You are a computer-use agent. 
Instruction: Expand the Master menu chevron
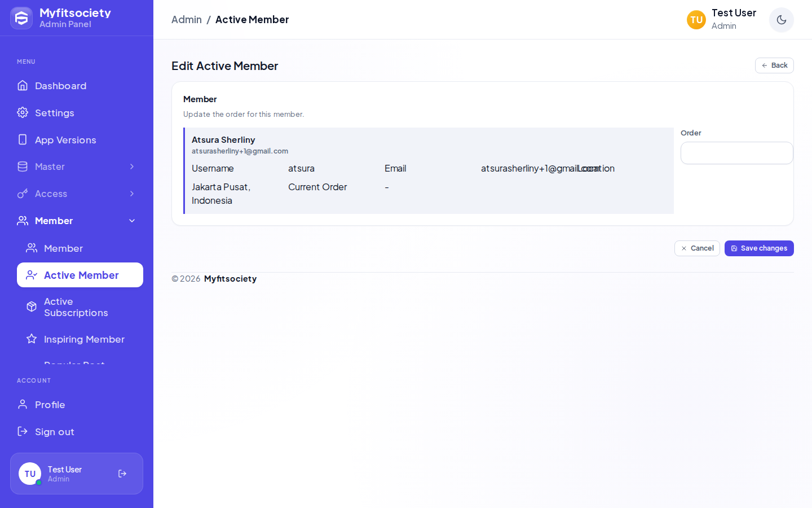click(132, 167)
